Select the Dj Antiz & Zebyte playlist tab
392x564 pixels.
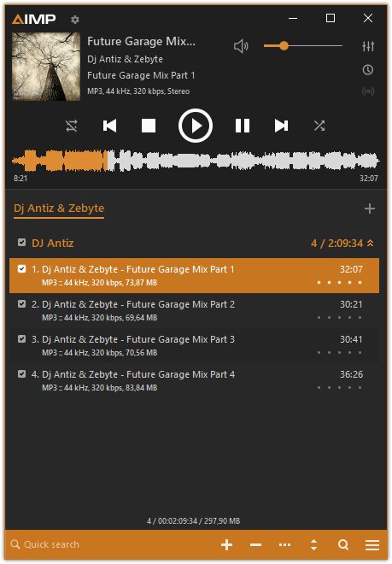(x=59, y=209)
